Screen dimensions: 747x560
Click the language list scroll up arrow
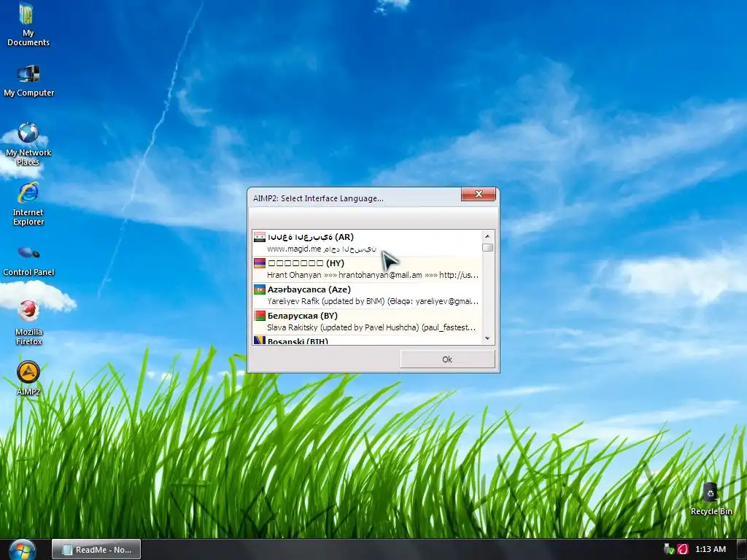pyautogui.click(x=487, y=236)
